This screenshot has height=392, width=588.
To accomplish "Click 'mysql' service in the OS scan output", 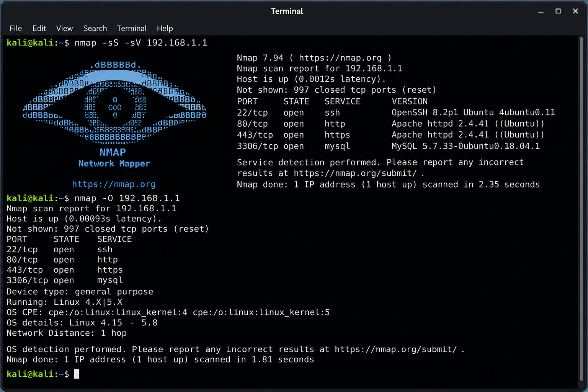I will coord(110,281).
